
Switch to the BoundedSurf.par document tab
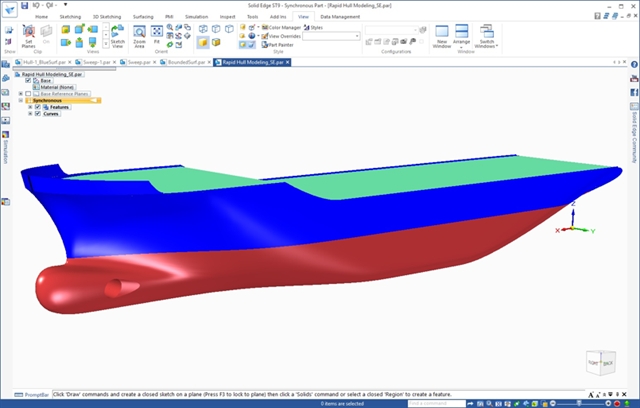187,62
